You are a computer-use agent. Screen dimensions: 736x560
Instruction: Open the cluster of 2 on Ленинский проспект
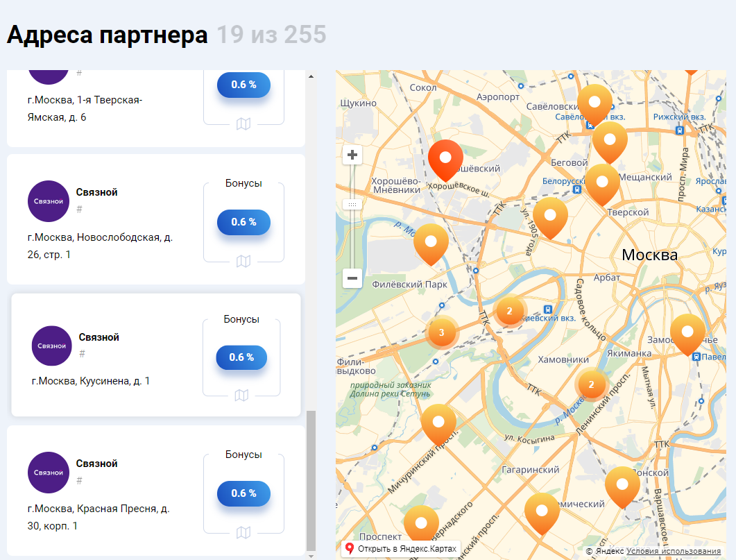[x=592, y=384]
